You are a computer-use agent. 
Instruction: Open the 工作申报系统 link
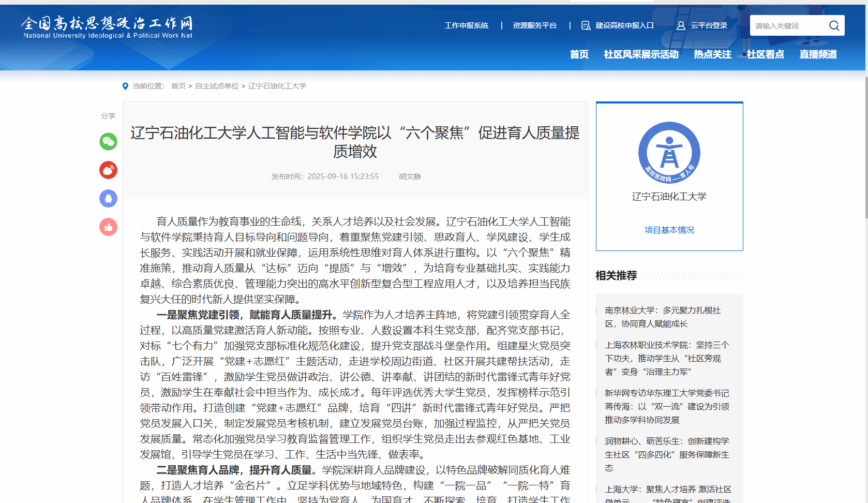466,25
